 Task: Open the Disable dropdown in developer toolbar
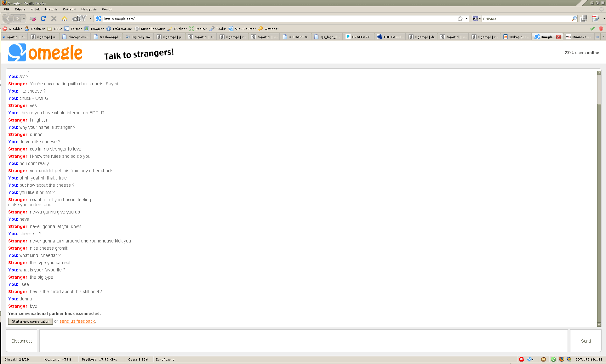(13, 29)
